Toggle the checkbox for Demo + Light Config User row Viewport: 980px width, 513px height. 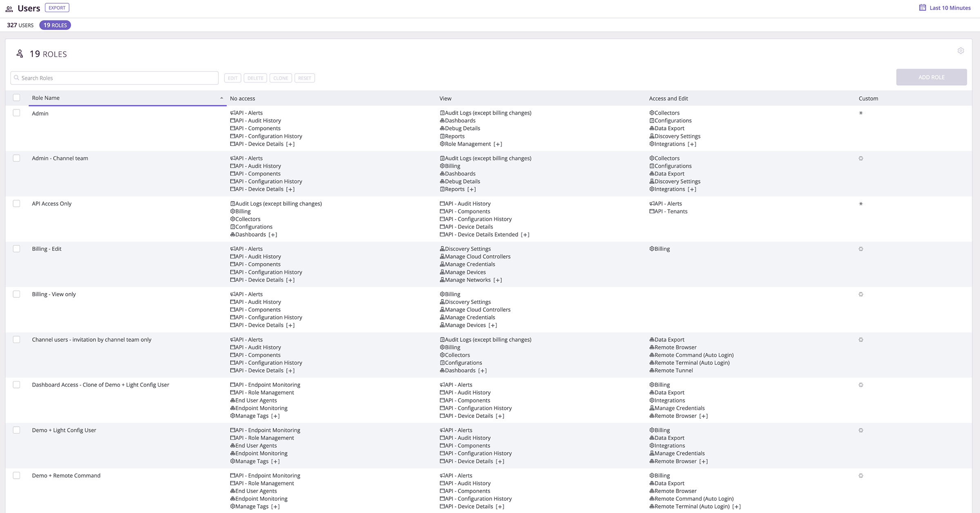click(x=16, y=430)
